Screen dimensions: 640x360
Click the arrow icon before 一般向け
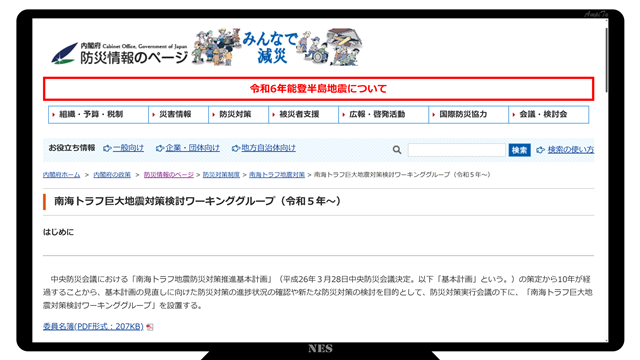(x=107, y=148)
